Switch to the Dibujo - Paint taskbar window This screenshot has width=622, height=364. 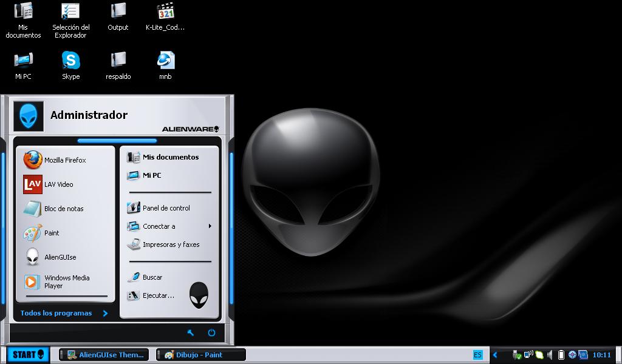coord(200,354)
